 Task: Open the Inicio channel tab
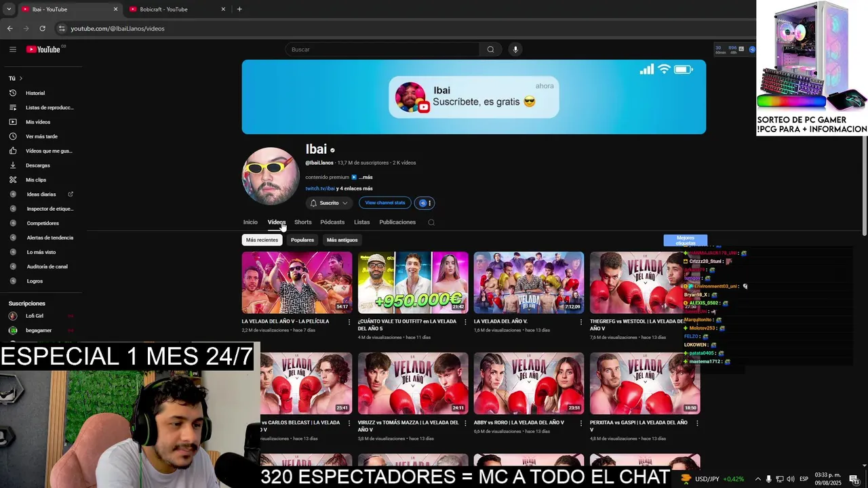point(250,222)
